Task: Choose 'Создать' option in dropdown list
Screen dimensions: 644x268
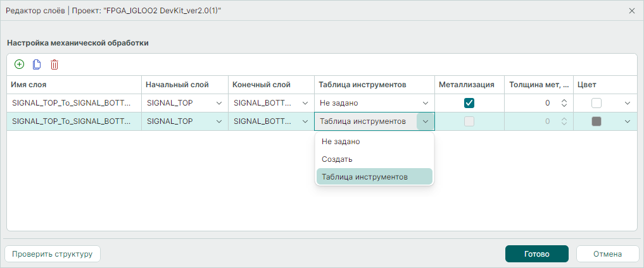Action: [374, 159]
